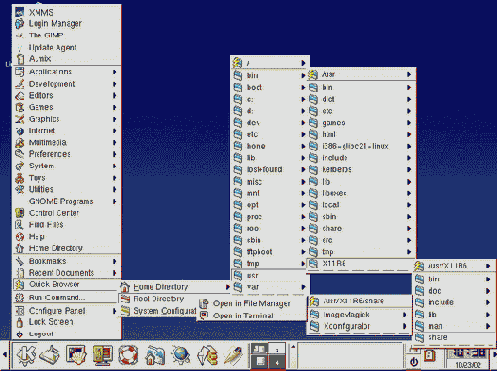497x371 pixels.
Task: Expand the Applications submenu arrow
Action: tap(114, 72)
